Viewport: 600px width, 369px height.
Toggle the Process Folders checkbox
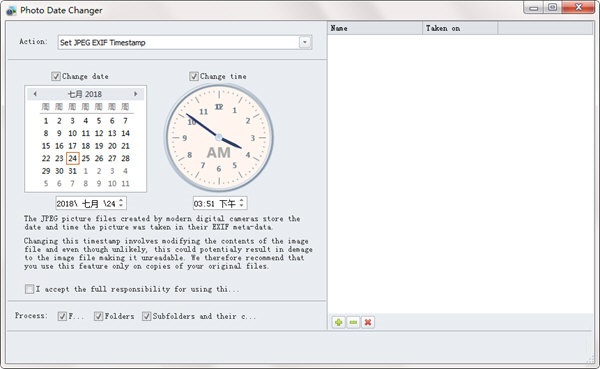click(x=99, y=316)
